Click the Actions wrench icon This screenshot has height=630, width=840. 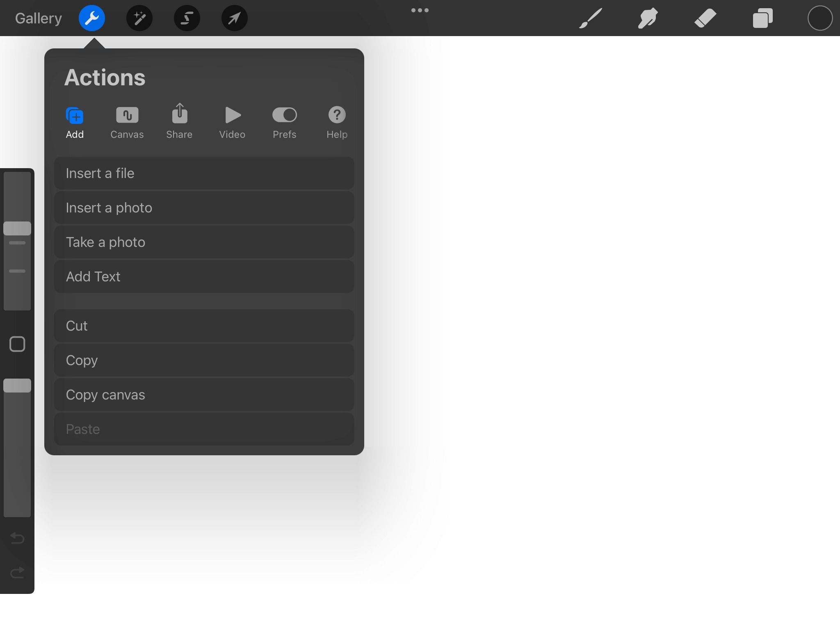[92, 18]
